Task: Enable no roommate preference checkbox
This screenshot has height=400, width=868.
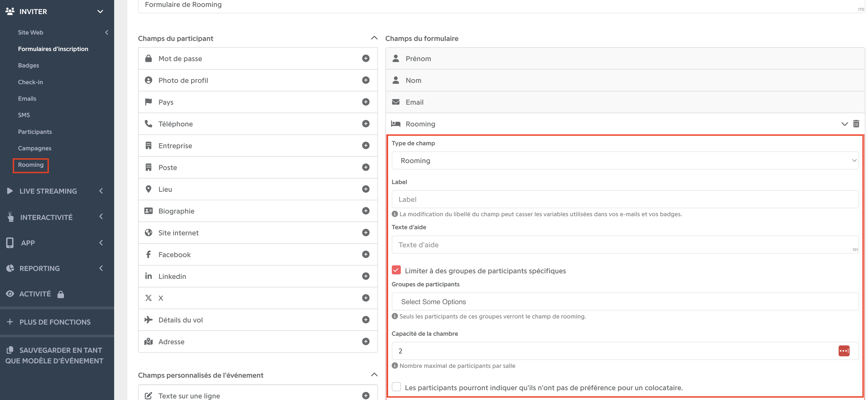Action: (x=396, y=387)
